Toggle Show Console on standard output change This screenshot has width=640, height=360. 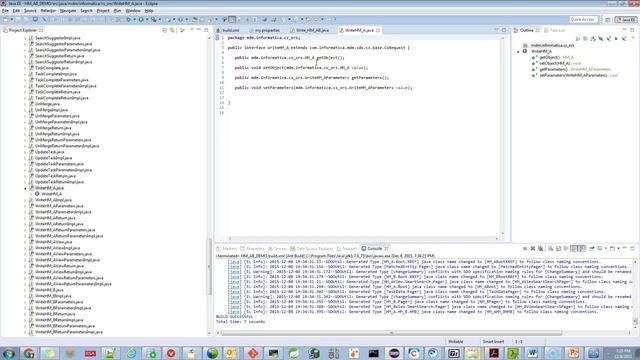pyautogui.click(x=574, y=249)
